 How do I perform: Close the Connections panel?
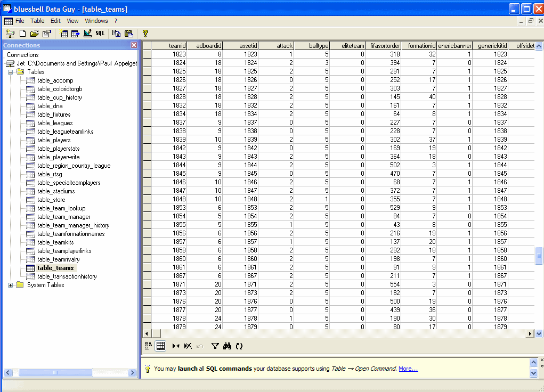point(134,45)
